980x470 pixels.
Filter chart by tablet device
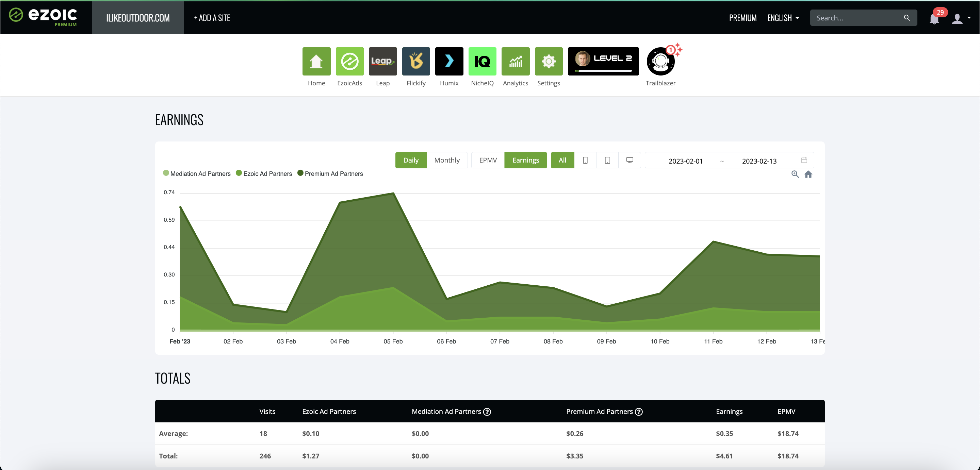[x=607, y=160]
